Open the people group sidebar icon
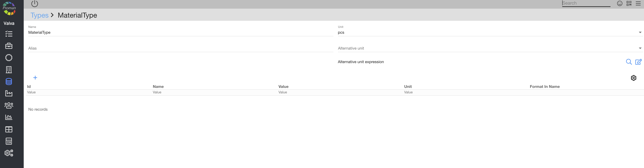Image resolution: width=644 pixels, height=168 pixels. pos(9,105)
